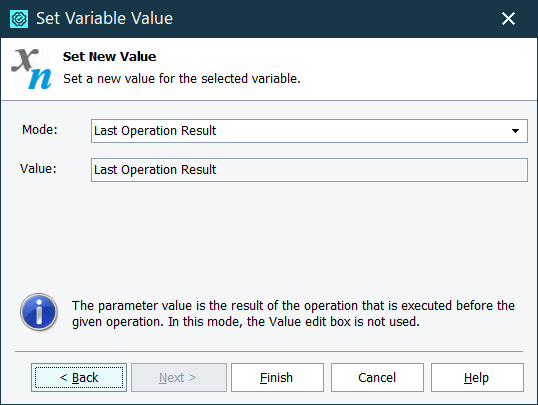Go to the previous step with Back
Viewport: 538px width, 405px height.
coord(79,378)
